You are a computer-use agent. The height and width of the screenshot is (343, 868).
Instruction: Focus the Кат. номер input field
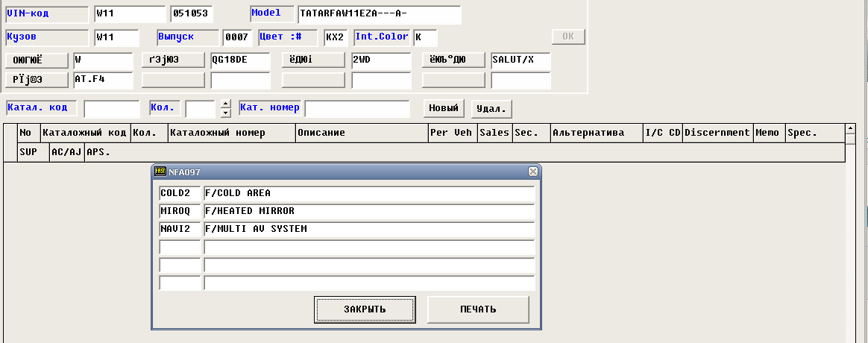point(357,109)
